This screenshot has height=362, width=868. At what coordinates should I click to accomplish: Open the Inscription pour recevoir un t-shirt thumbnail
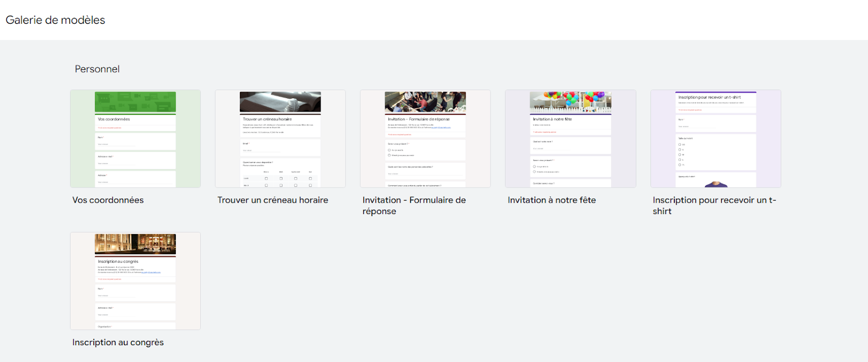[716, 139]
